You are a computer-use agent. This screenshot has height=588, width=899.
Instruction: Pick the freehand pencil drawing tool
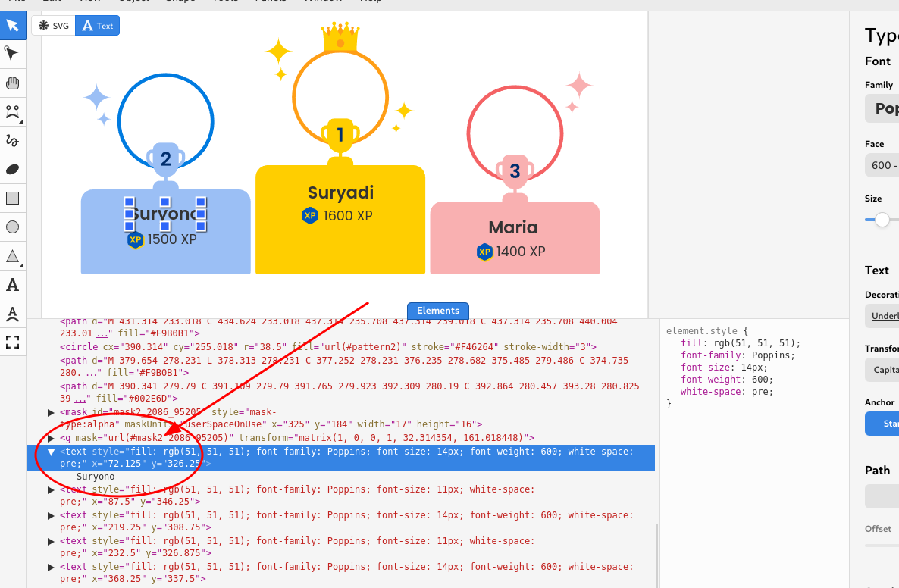[13, 141]
